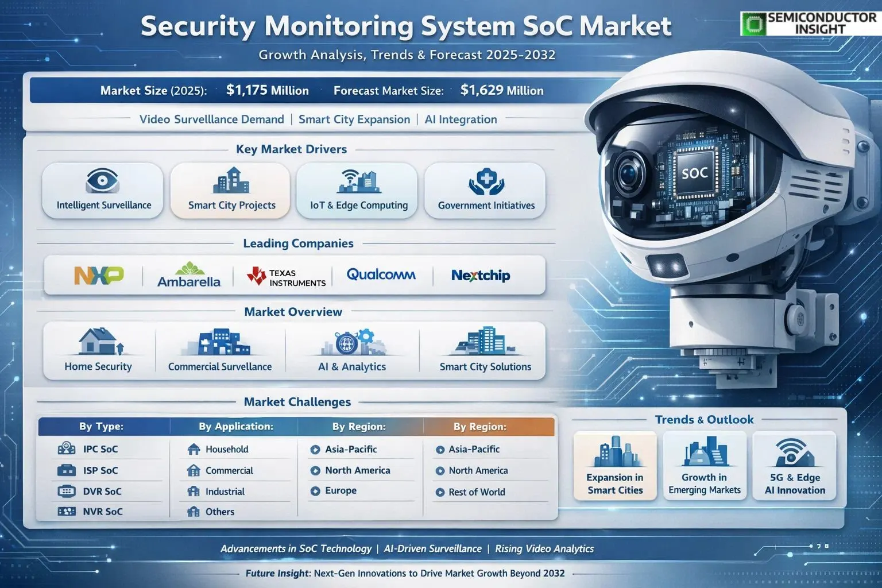
Task: Click the IoT & Edge Computing wifi-building icon
Action: coord(359,181)
